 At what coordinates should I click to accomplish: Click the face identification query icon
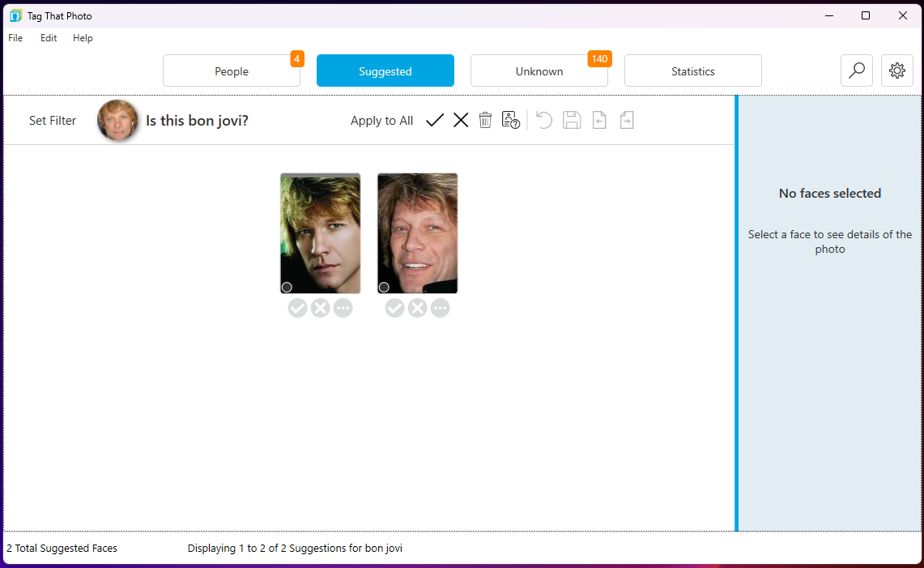point(511,119)
